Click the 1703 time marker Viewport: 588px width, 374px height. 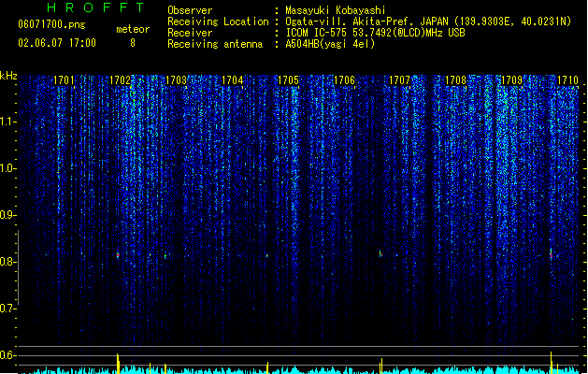[x=176, y=80]
